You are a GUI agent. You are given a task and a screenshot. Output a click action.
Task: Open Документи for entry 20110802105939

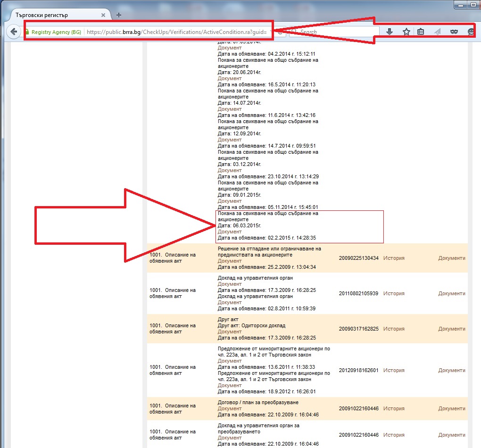pyautogui.click(x=451, y=293)
